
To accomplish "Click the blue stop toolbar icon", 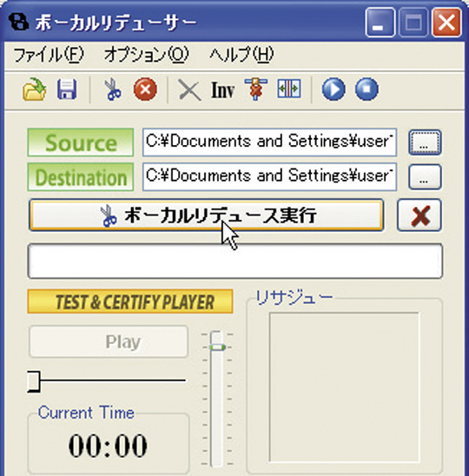I will [367, 89].
